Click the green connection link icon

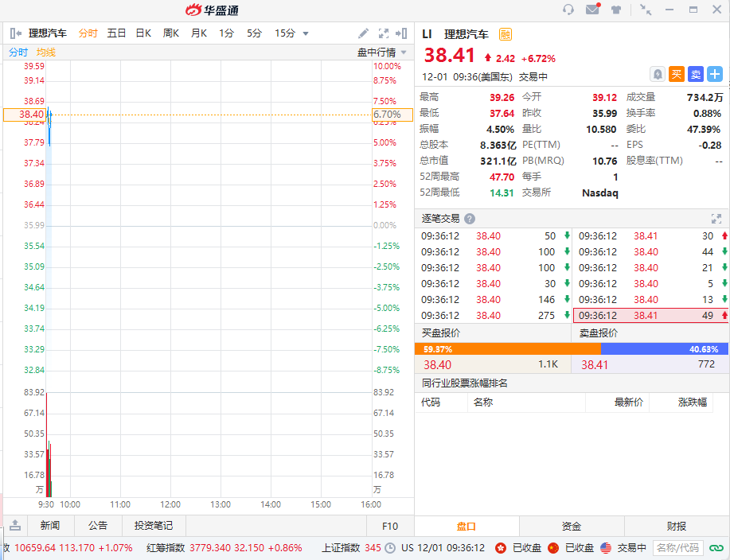tap(716, 548)
